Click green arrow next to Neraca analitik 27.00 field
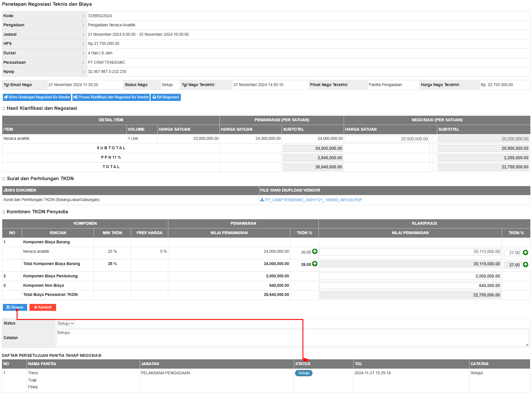Image resolution: width=532 pixels, height=394 pixels. tap(525, 252)
